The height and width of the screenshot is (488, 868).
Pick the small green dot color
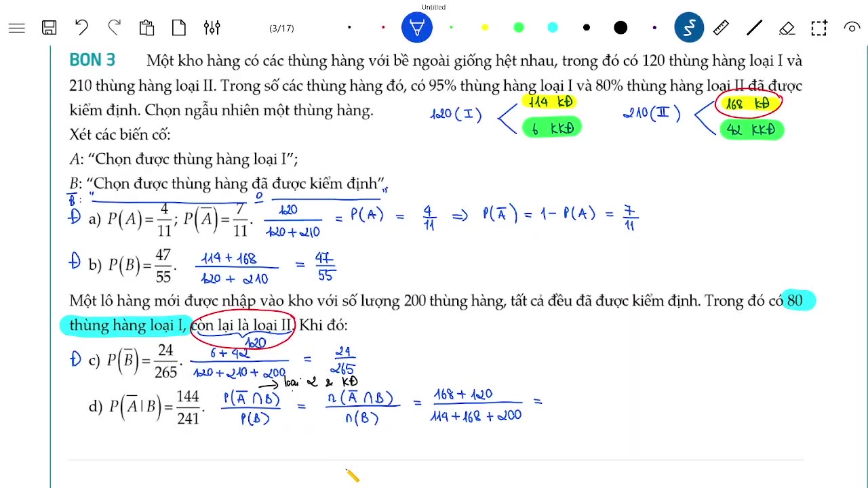click(451, 28)
